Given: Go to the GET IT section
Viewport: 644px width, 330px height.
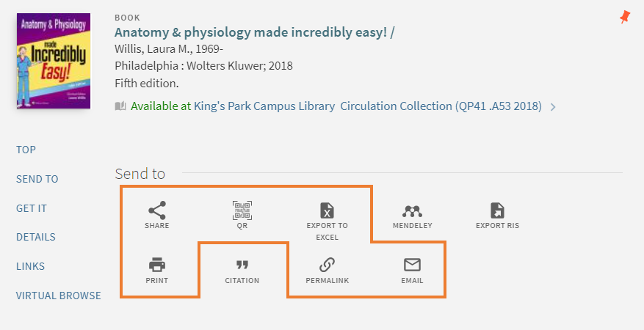Looking at the screenshot, I should click(x=32, y=208).
